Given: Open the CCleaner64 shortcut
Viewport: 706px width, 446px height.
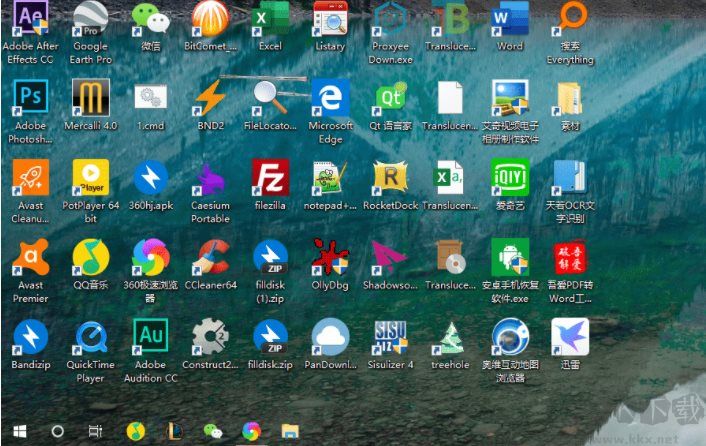Looking at the screenshot, I should [x=210, y=258].
